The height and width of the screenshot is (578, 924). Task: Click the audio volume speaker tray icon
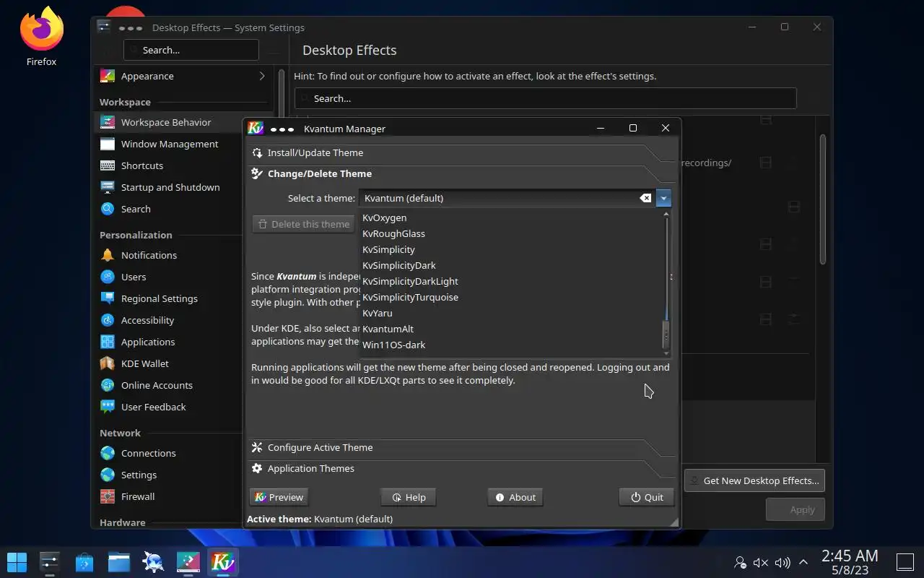(782, 562)
